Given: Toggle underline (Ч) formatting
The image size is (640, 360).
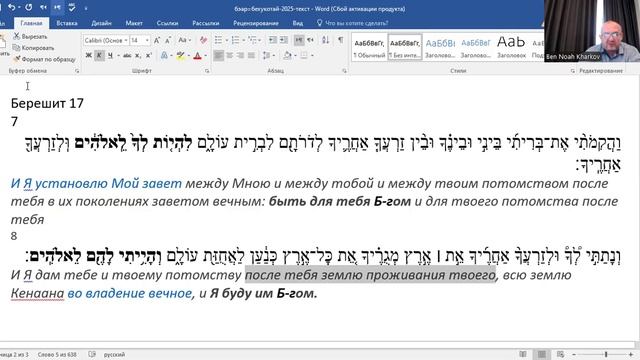Looking at the screenshot, I should (110, 55).
